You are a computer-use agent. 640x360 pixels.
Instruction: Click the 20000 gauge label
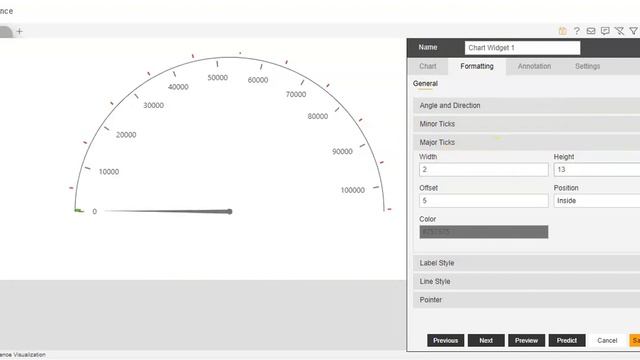click(x=126, y=135)
